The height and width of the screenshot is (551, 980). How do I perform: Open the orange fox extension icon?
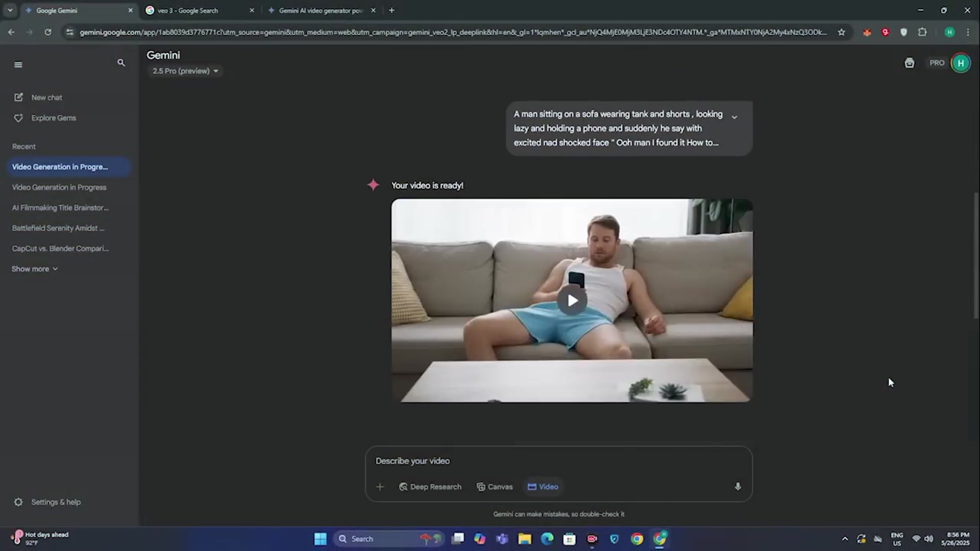pos(867,32)
